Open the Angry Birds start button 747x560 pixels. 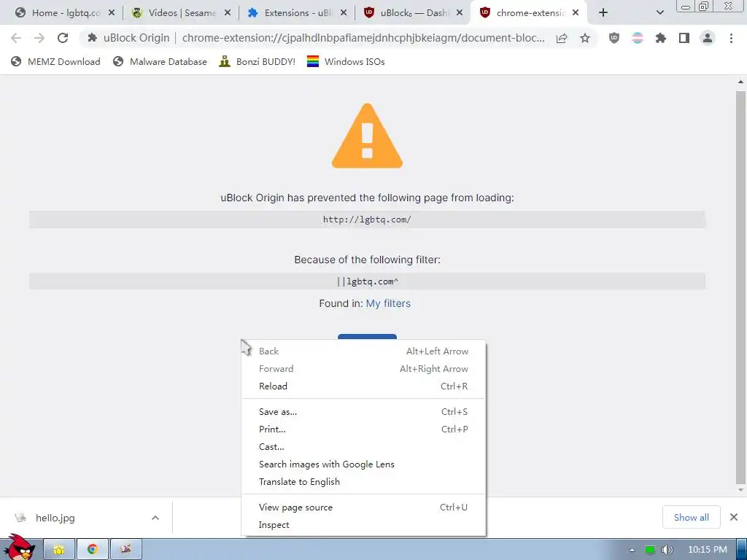pos(19,547)
